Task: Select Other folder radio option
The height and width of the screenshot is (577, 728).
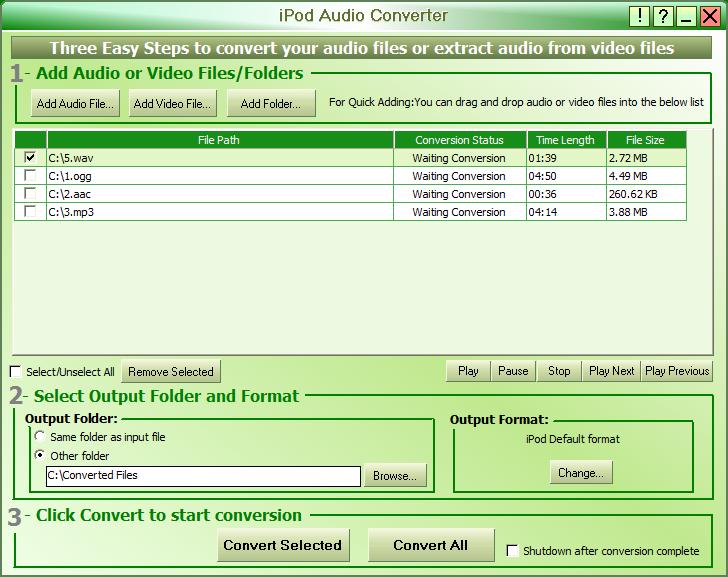Action: click(40, 455)
